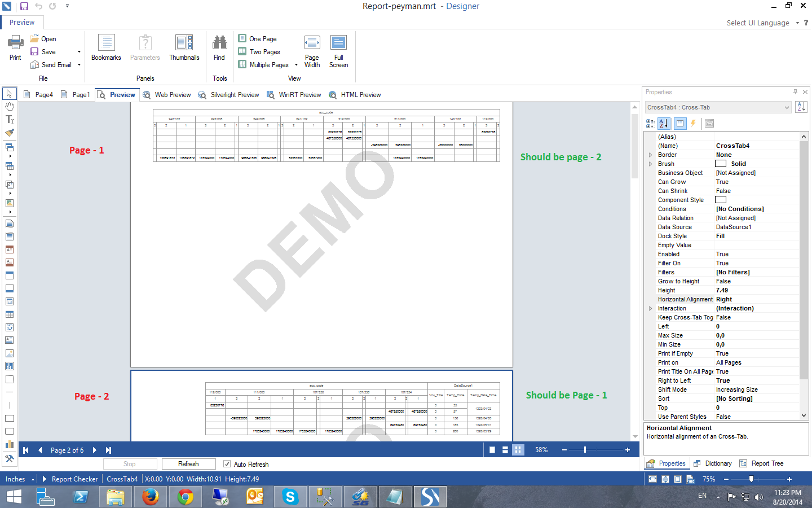
Task: Expand the Border property
Action: coord(650,155)
